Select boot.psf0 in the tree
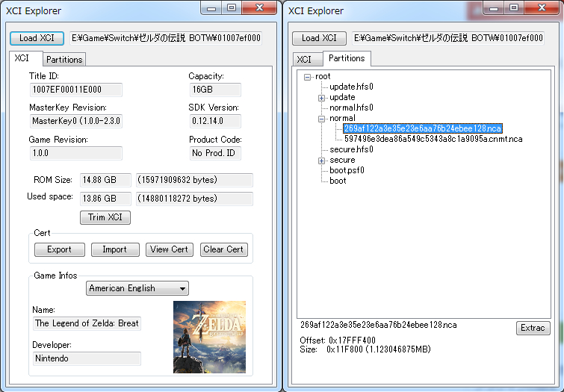 pos(347,170)
